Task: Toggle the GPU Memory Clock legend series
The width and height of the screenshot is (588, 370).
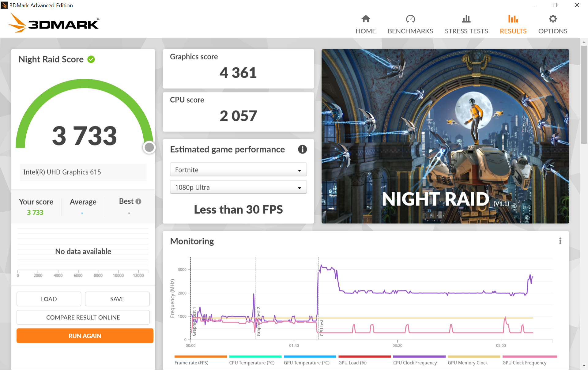Action: [x=468, y=363]
